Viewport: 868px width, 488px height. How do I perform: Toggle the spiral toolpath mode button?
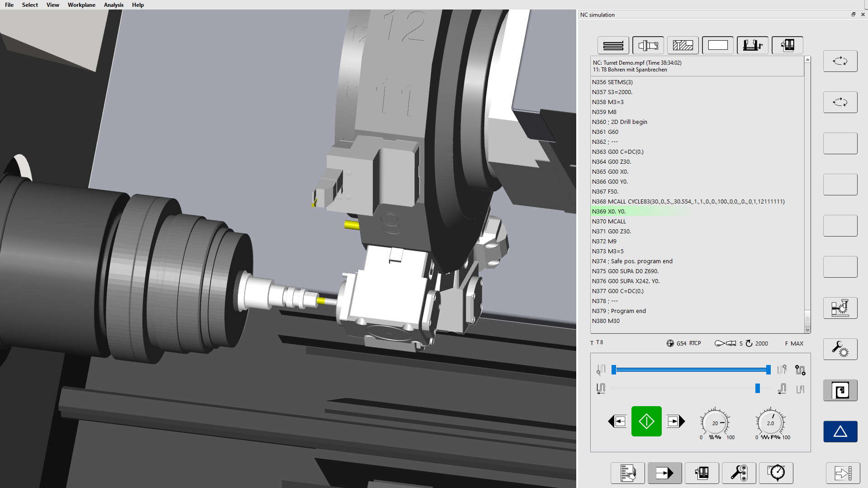840,390
